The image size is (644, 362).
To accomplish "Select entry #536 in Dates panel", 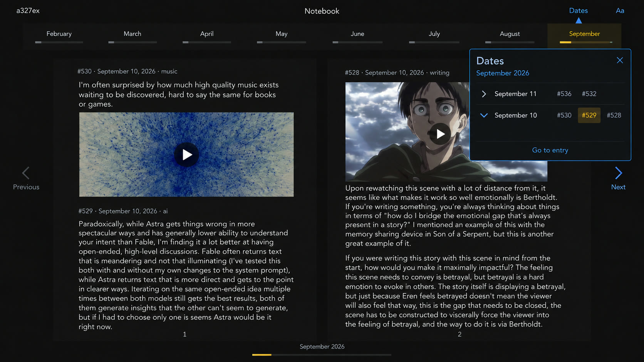I will 564,94.
